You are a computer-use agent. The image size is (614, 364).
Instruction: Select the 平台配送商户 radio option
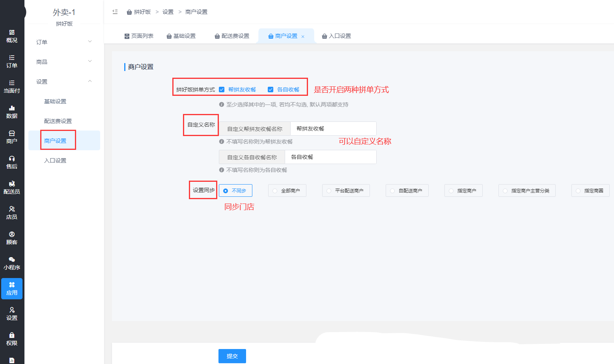point(346,190)
